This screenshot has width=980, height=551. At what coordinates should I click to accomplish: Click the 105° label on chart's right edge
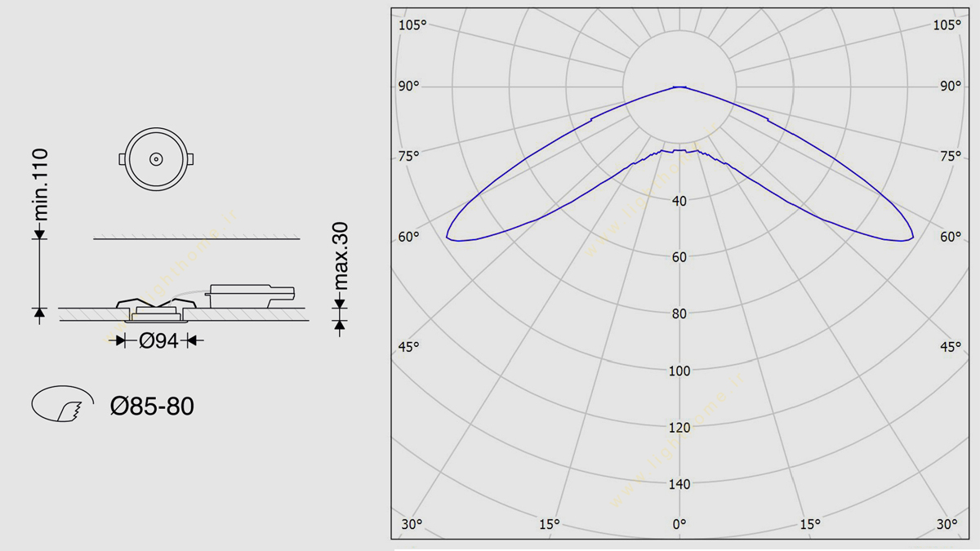point(947,24)
